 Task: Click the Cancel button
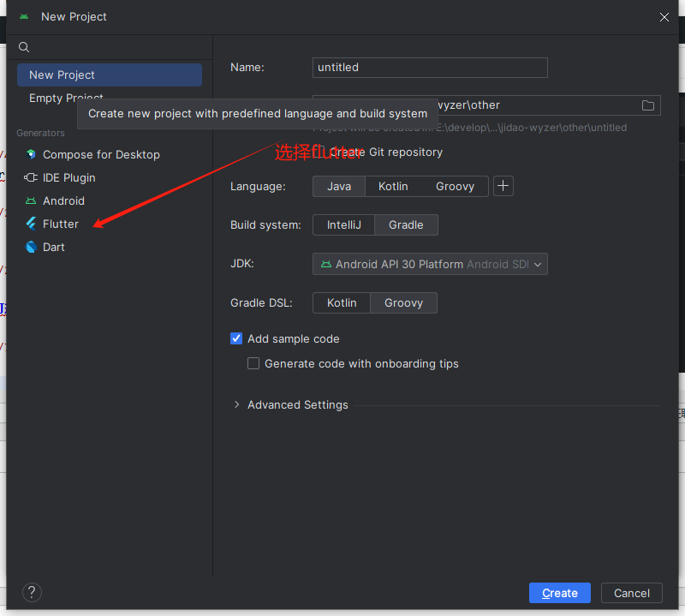(x=631, y=593)
